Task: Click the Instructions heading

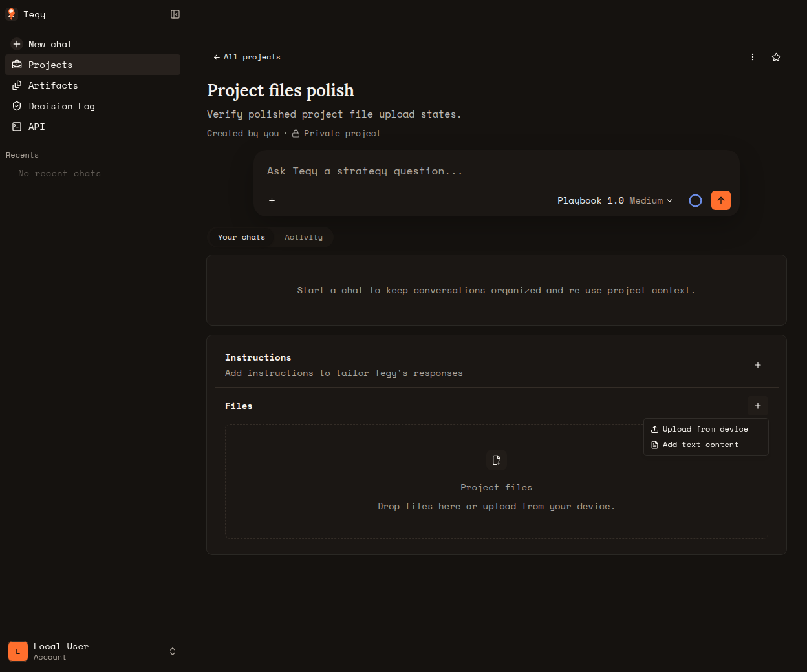Action: [x=258, y=357]
